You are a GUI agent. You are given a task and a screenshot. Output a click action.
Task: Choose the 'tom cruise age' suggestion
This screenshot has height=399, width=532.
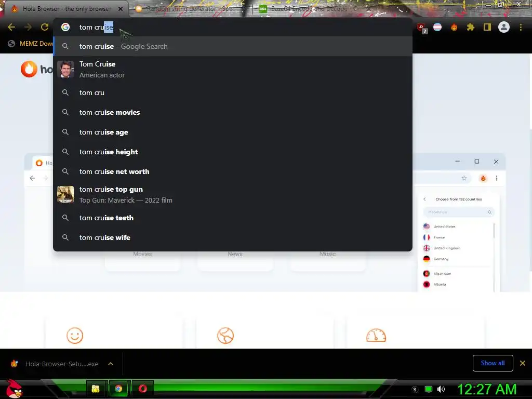[x=233, y=132]
